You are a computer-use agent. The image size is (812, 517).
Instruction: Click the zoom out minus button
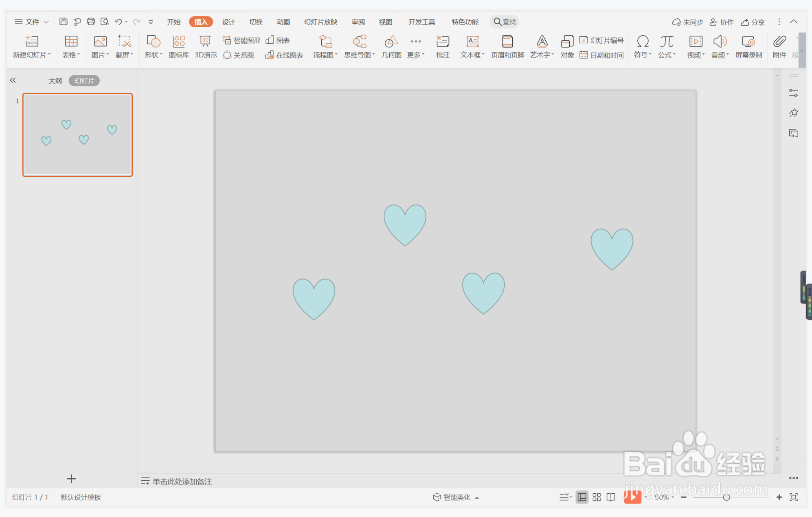point(684,497)
